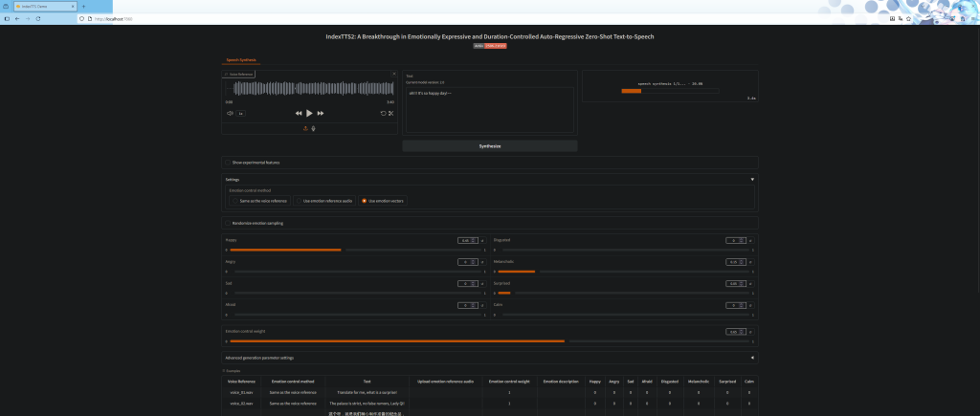This screenshot has width=980, height=416.
Task: Click the Synthesize button
Action: pos(489,145)
